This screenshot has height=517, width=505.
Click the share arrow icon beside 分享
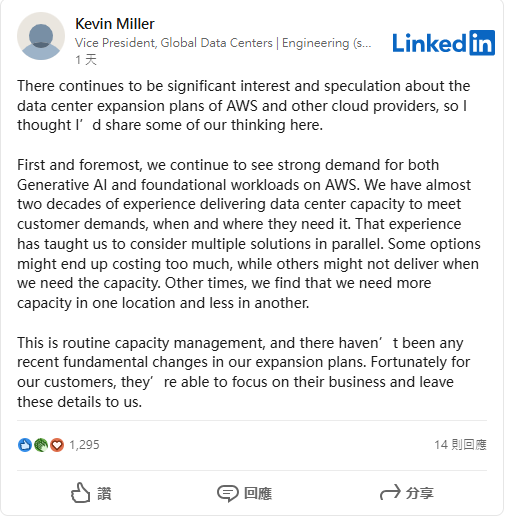point(390,492)
